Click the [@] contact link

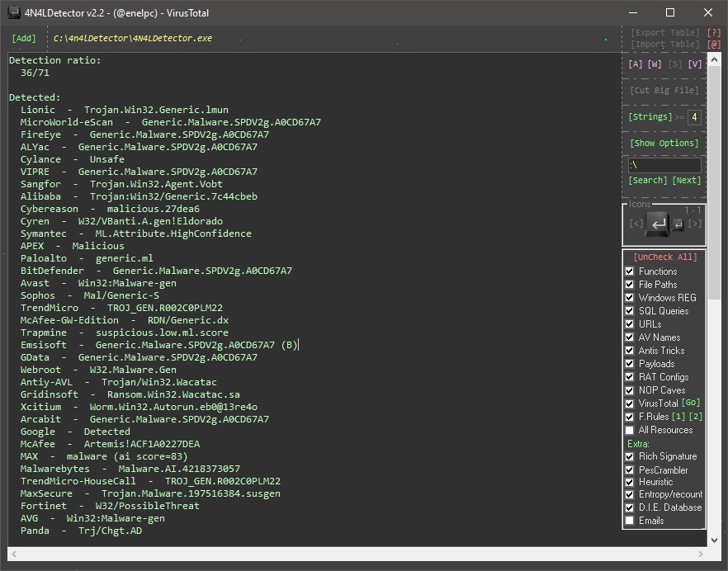click(x=714, y=44)
